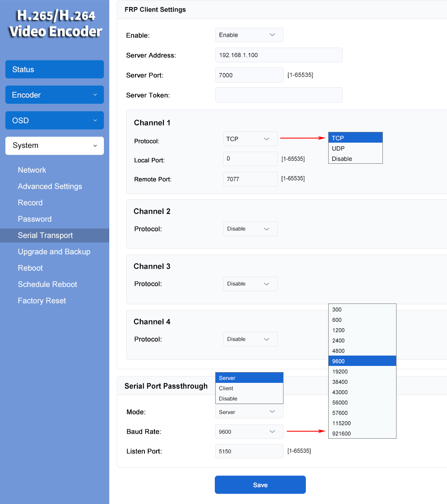Screen dimensions: 447x504
Task: Open Channel 3 Protocol dropdown
Action: click(x=250, y=284)
